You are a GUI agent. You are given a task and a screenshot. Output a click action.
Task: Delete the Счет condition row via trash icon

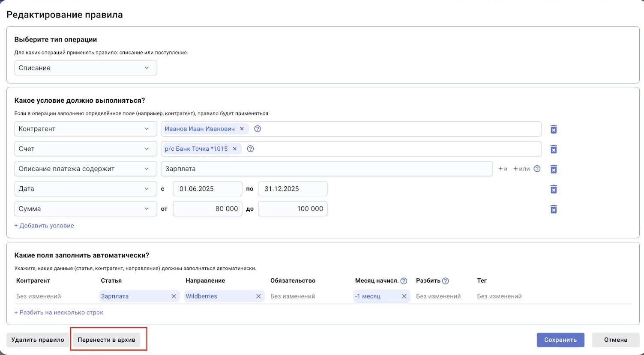[553, 149]
